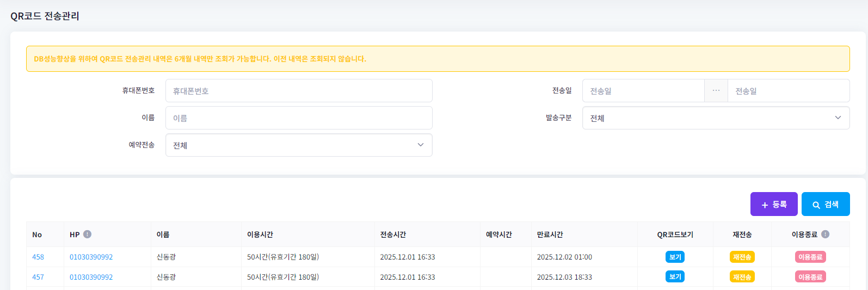View QR code for row 458
This screenshot has width=868, height=290.
click(675, 257)
